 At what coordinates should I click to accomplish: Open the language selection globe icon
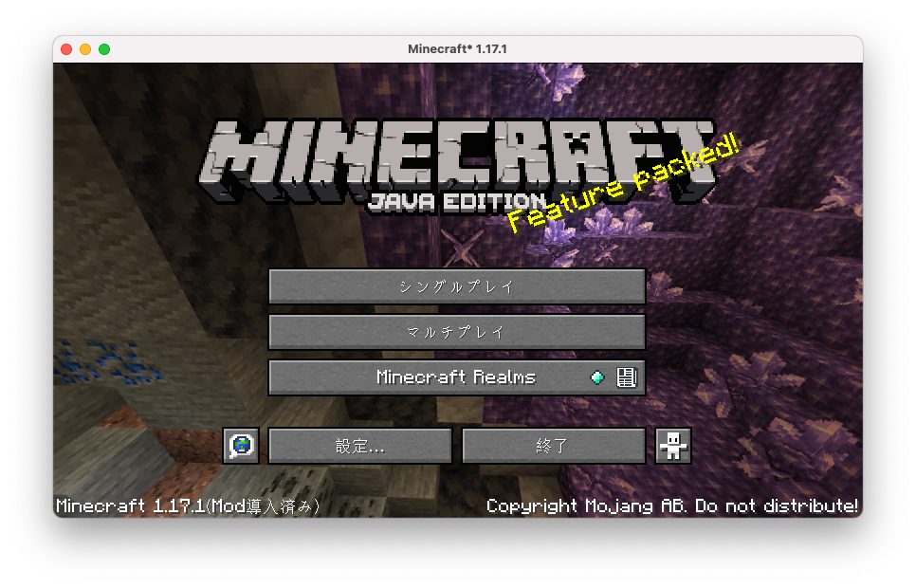pyautogui.click(x=241, y=446)
